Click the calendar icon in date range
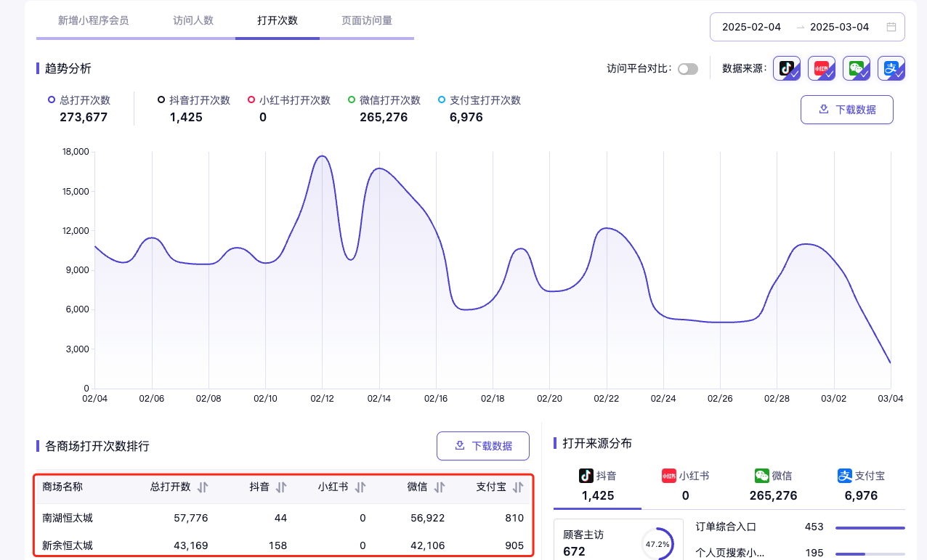This screenshot has height=560, width=927. click(891, 27)
